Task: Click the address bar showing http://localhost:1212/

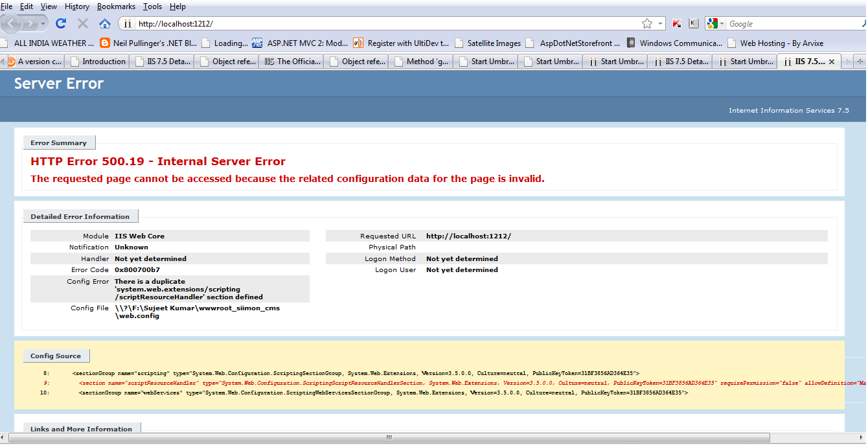Action: coord(389,23)
